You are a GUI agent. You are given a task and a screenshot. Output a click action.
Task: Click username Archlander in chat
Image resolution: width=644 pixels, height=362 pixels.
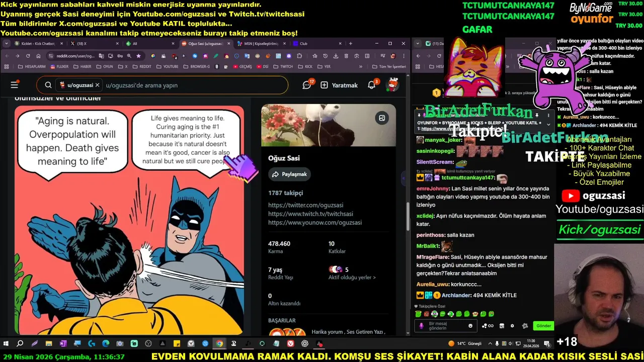[x=456, y=295]
